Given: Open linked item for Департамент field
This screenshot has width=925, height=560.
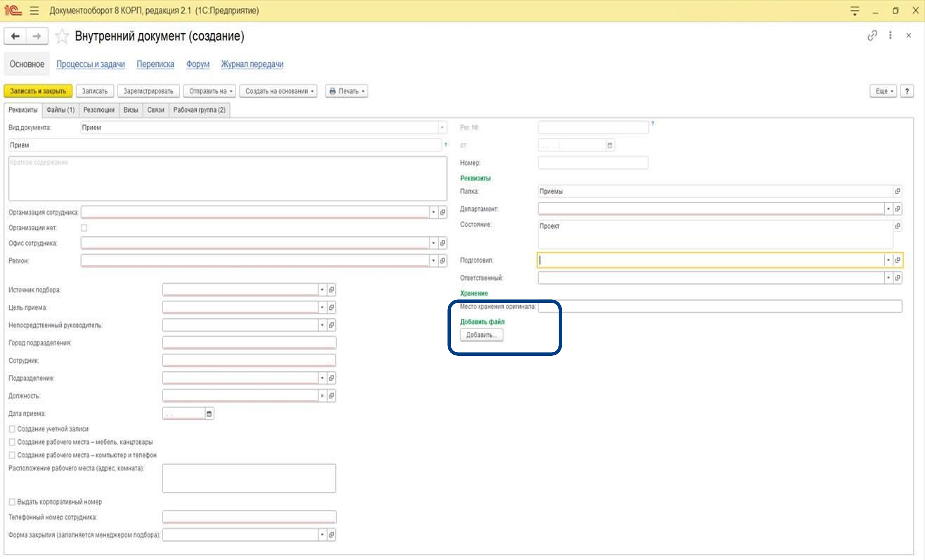Looking at the screenshot, I should pyautogui.click(x=897, y=209).
